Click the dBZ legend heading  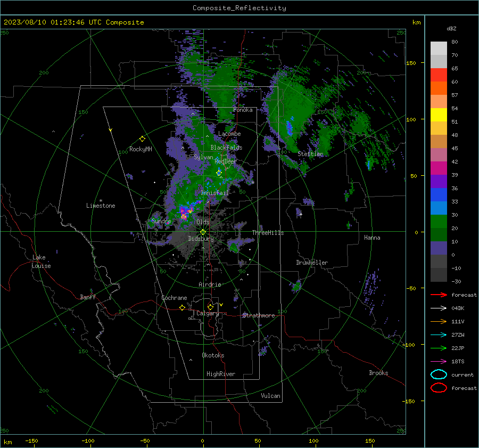click(x=451, y=28)
